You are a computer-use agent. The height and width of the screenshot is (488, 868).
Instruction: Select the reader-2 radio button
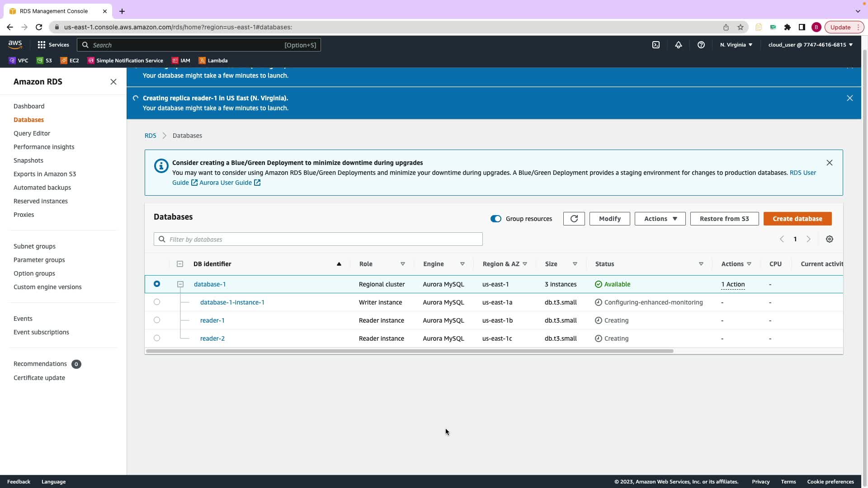pos(157,338)
